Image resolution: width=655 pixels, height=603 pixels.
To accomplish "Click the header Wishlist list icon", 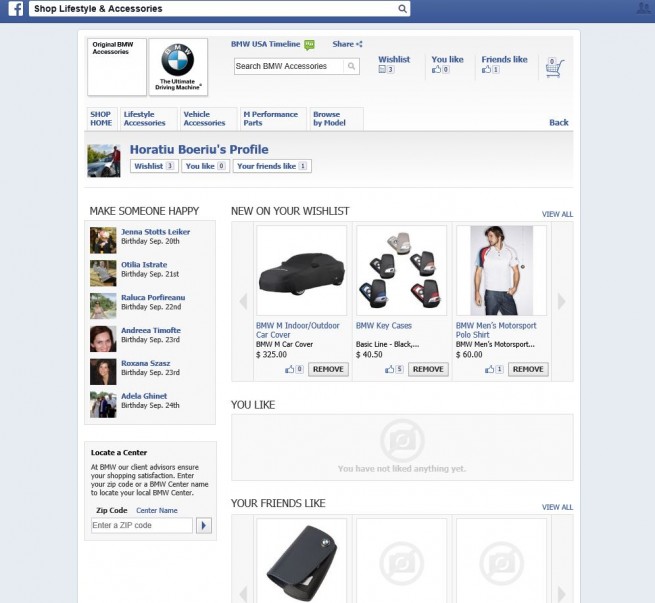I will [x=382, y=69].
